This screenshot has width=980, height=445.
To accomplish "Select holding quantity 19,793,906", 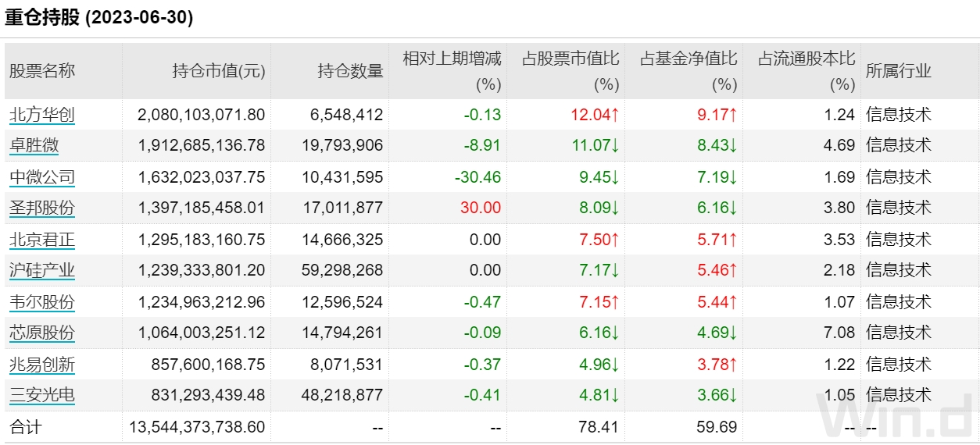I will pos(342,145).
